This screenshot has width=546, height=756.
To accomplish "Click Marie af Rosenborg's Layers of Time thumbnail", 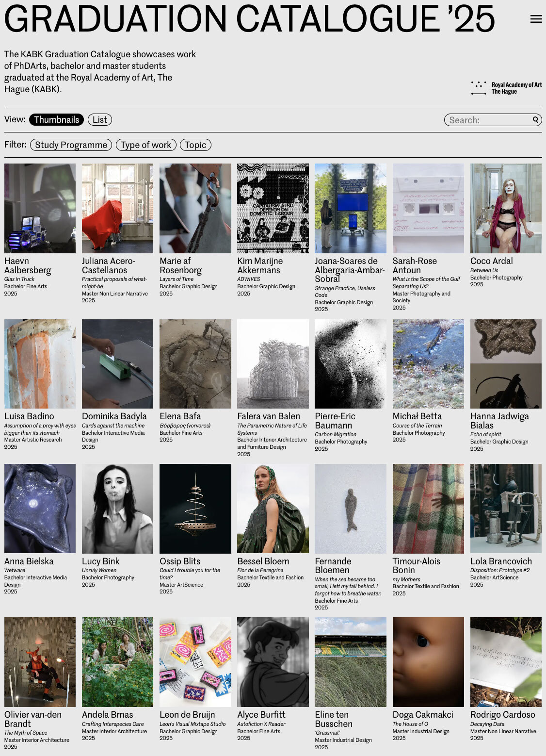I will pos(195,209).
